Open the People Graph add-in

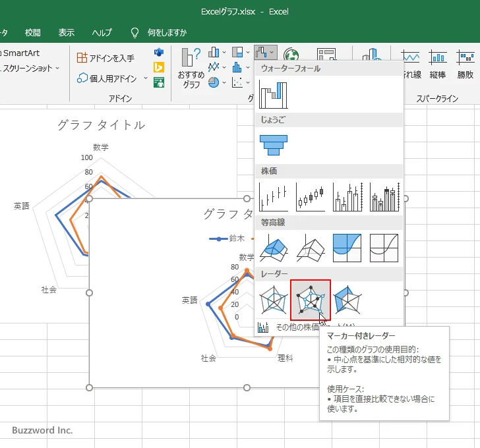[x=159, y=82]
